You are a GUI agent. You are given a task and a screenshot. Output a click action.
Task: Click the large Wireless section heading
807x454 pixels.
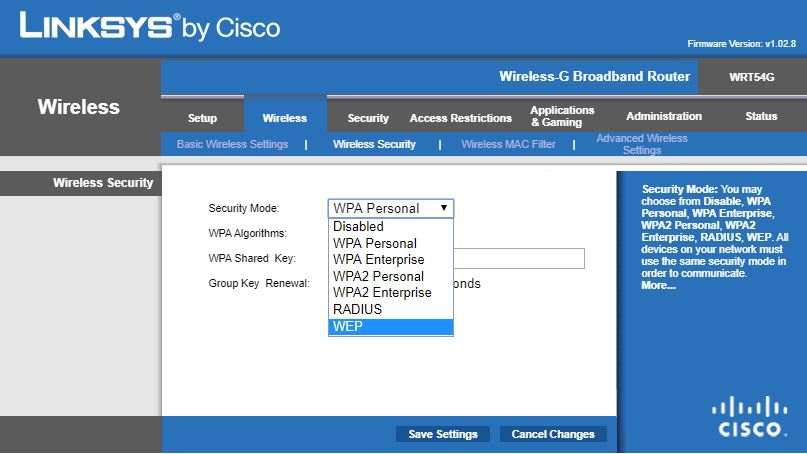[79, 107]
